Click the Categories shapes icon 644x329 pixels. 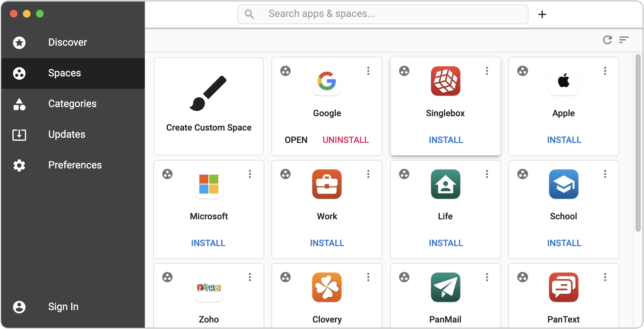[x=19, y=104]
